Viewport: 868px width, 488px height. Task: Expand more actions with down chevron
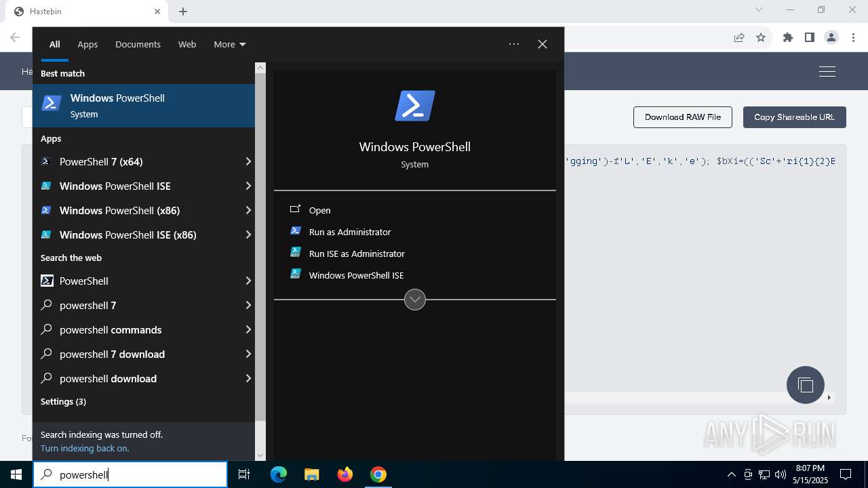click(415, 300)
